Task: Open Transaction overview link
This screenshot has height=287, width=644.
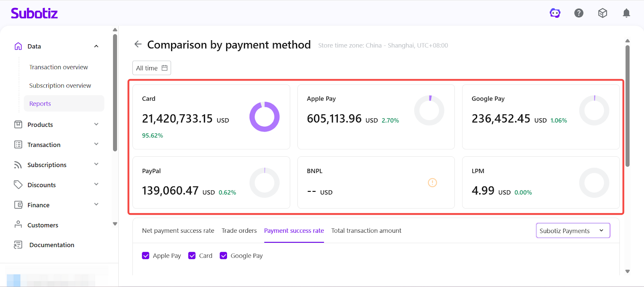Action: (58, 67)
